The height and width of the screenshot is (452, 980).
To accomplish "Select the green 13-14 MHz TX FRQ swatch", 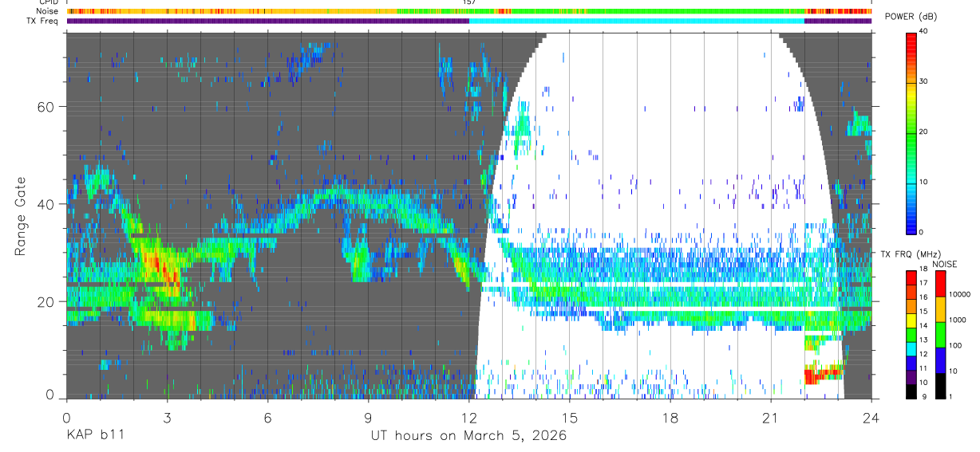I will 911,335.
